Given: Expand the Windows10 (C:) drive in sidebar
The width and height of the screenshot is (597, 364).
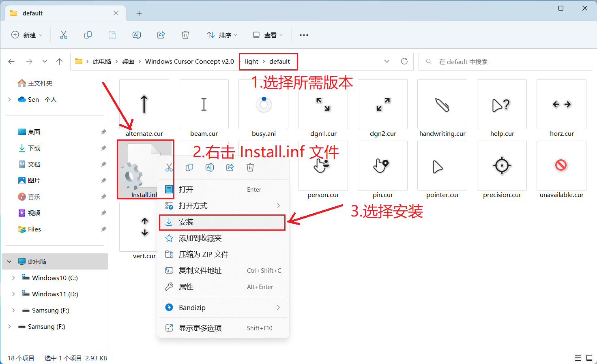Looking at the screenshot, I should (13, 278).
